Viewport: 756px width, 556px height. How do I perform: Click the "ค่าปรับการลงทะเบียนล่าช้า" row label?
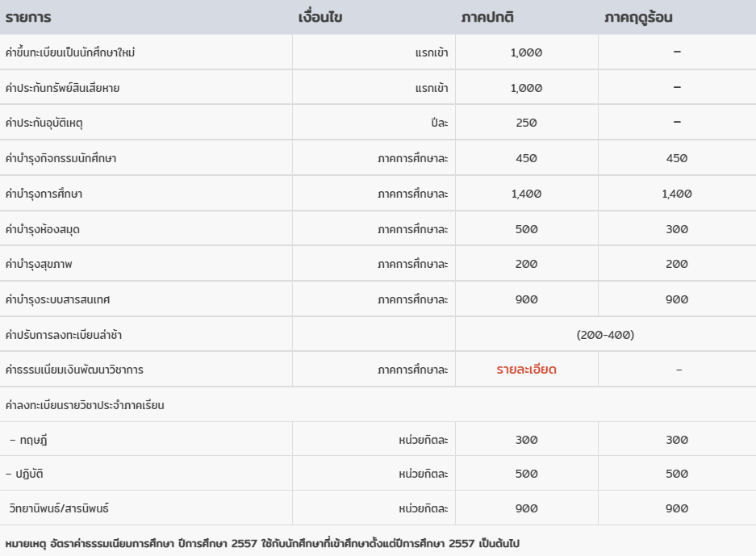[x=64, y=334]
